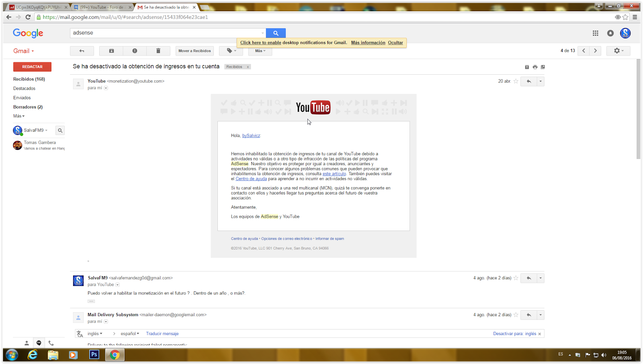The height and width of the screenshot is (364, 643).
Task: Open the Más toolbar menu
Action: click(260, 51)
